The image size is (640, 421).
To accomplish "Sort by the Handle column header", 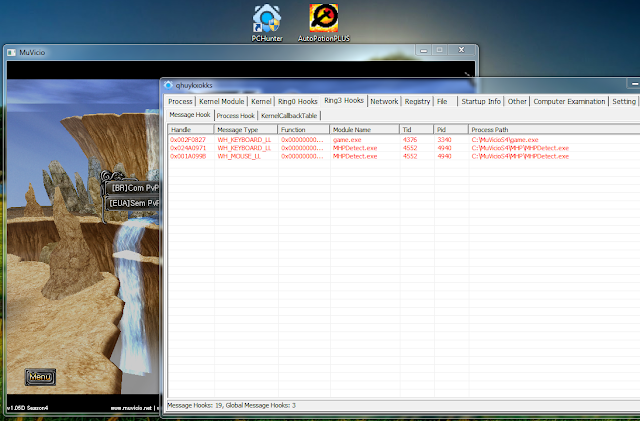I will click(x=191, y=129).
